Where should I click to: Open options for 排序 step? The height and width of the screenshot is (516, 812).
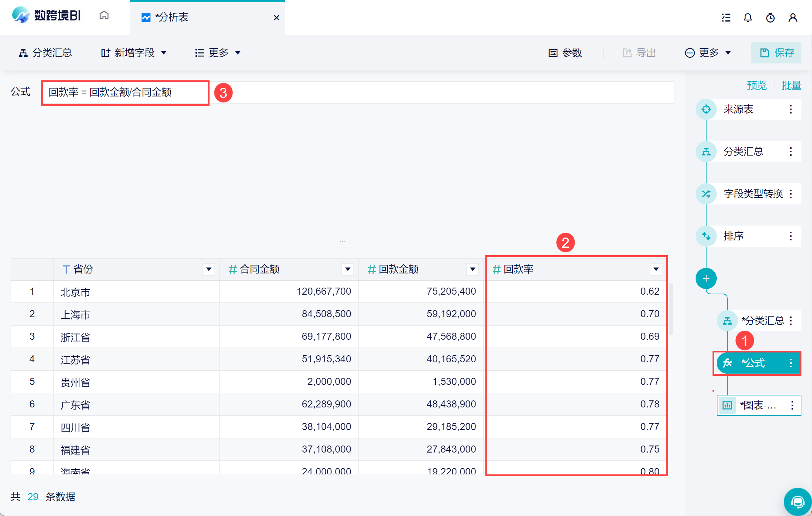tap(791, 236)
